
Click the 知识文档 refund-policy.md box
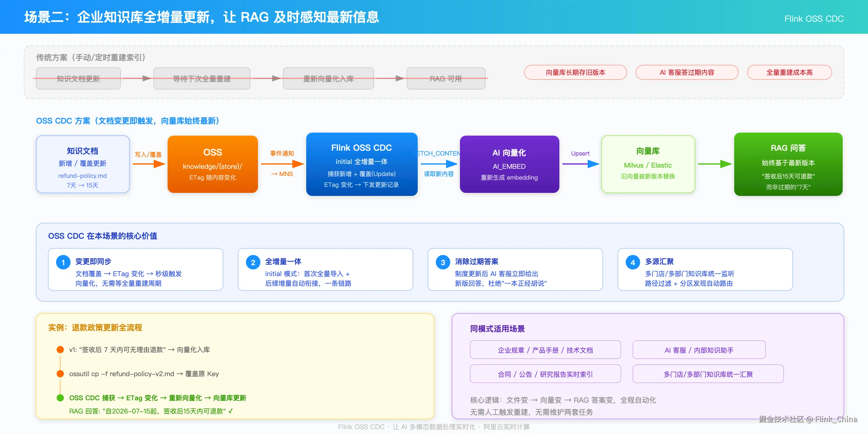coord(83,165)
